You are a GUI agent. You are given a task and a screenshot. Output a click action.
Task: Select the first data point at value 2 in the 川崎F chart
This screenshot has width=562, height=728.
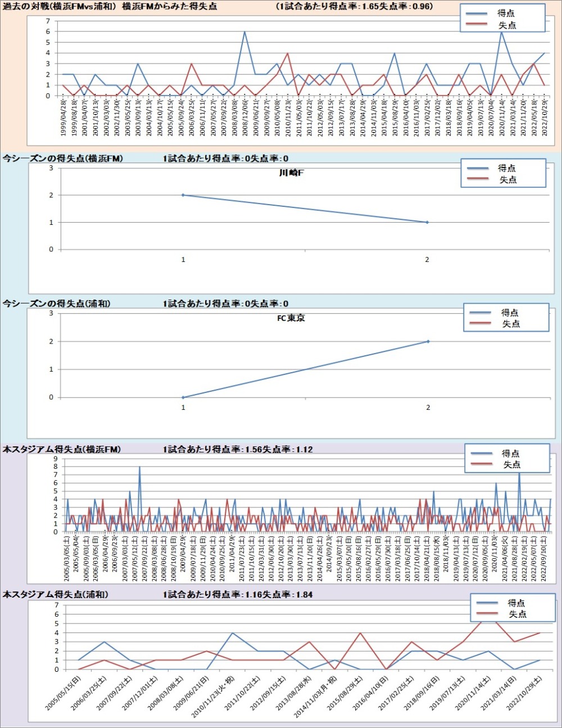(183, 195)
